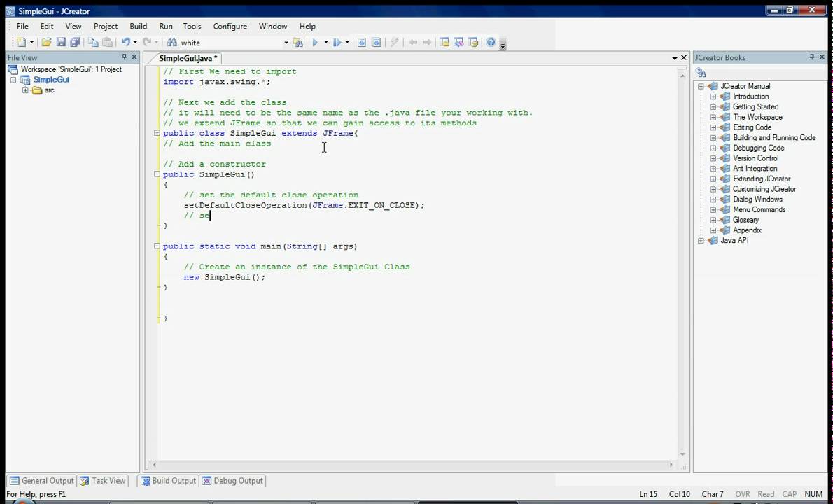The height and width of the screenshot is (504, 833).
Task: Open the Project menu
Action: tap(106, 26)
